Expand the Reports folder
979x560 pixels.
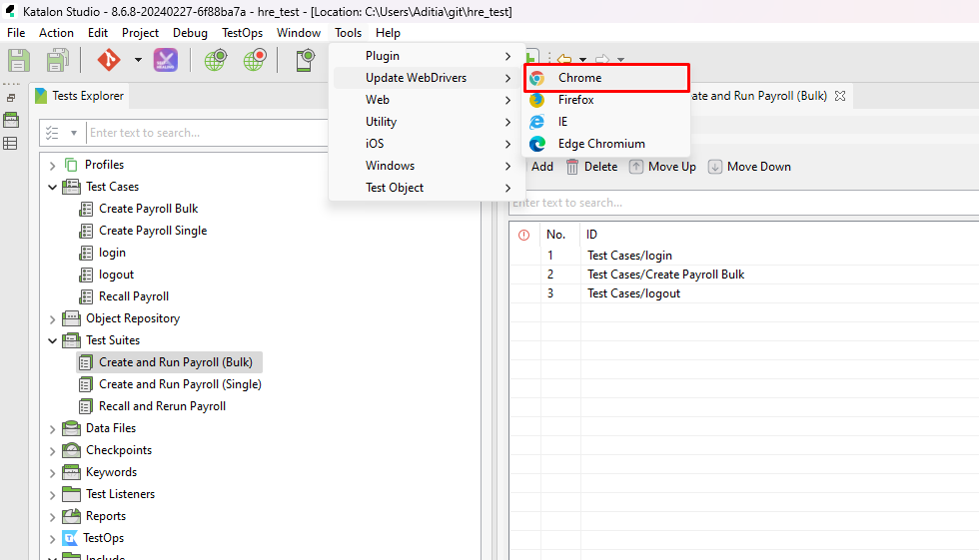click(52, 517)
